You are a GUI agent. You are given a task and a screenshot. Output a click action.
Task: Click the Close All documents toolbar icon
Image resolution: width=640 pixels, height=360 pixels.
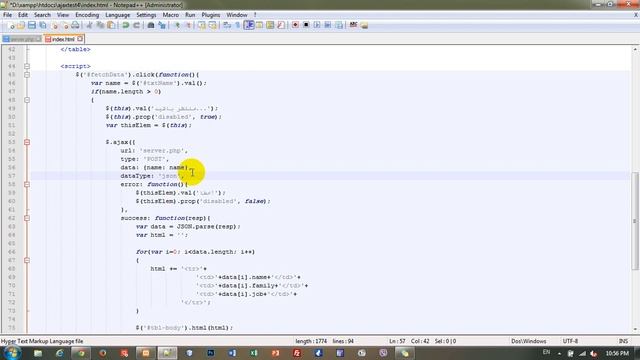click(64, 25)
